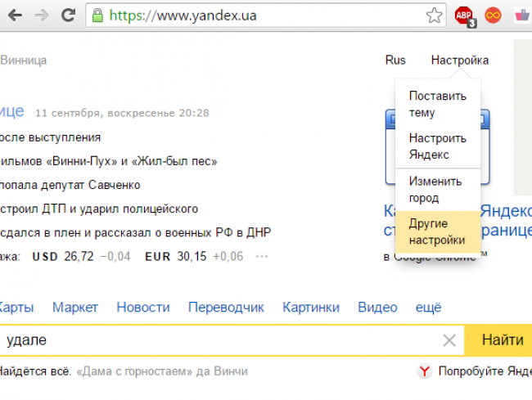Click in the search field containing удале
Screen dimensions: 532x400
click(x=221, y=341)
